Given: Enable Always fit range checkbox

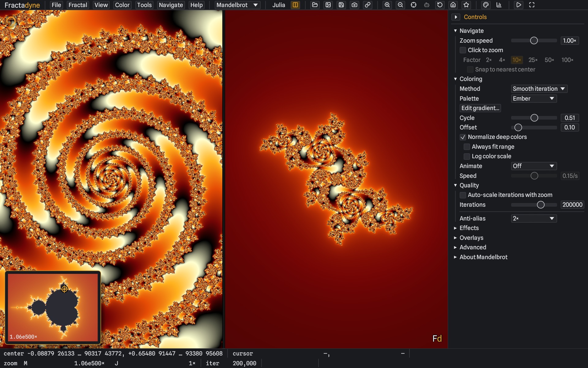Looking at the screenshot, I should click(467, 147).
